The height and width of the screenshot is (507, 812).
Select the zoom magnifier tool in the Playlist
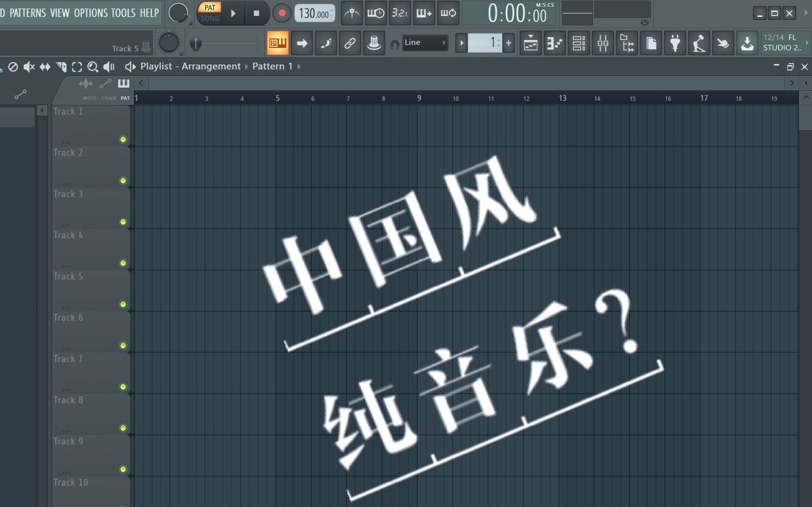point(93,67)
